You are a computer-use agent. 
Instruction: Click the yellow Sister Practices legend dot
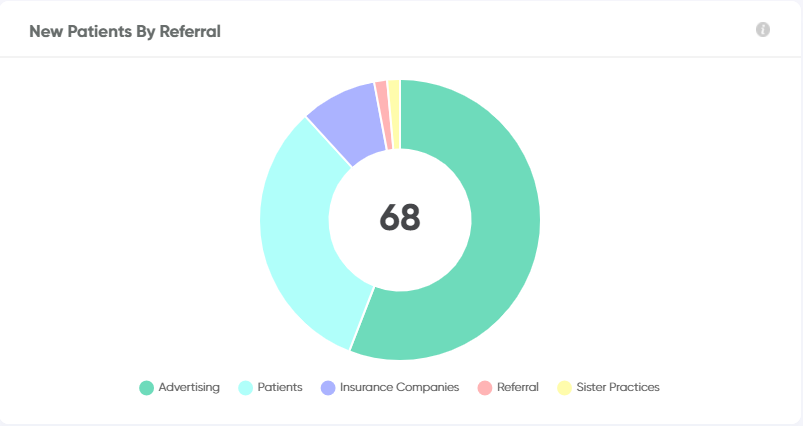[564, 388]
